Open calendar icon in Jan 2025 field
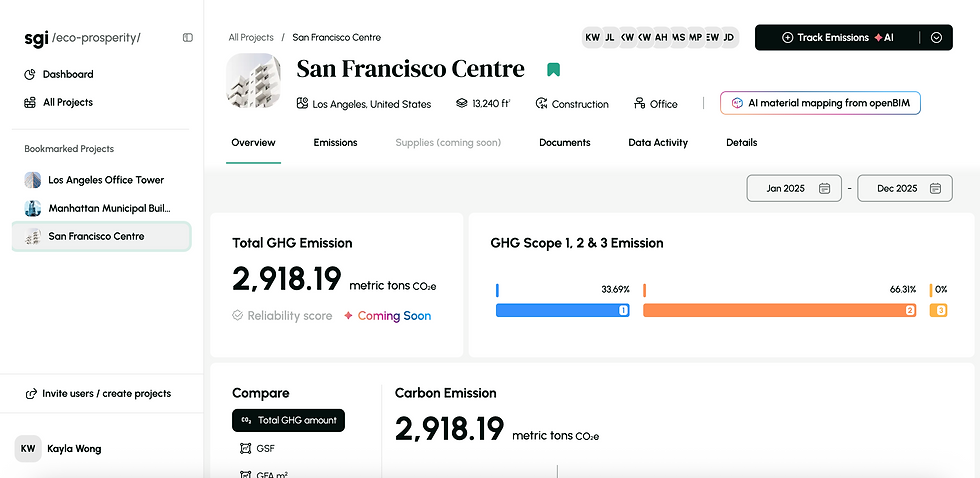Screen dimensions: 980x478 point(824,188)
